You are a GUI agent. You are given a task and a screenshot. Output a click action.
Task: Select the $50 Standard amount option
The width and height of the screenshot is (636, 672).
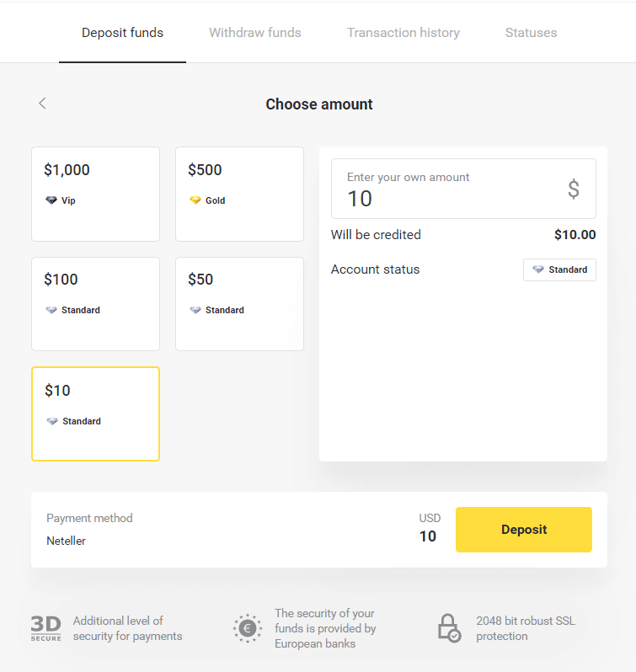239,303
